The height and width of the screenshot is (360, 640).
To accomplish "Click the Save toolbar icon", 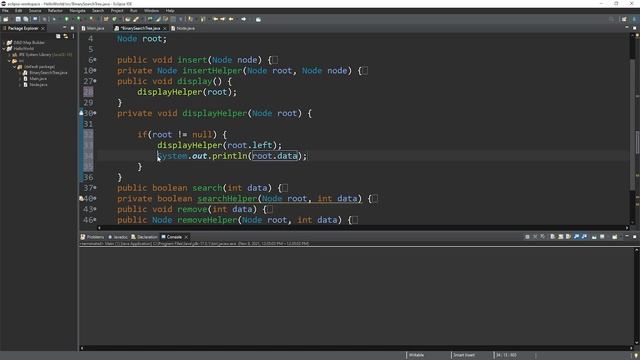I will [18, 19].
